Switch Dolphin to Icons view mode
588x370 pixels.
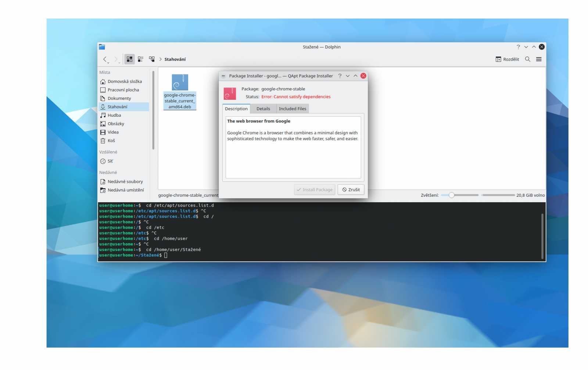pyautogui.click(x=129, y=59)
